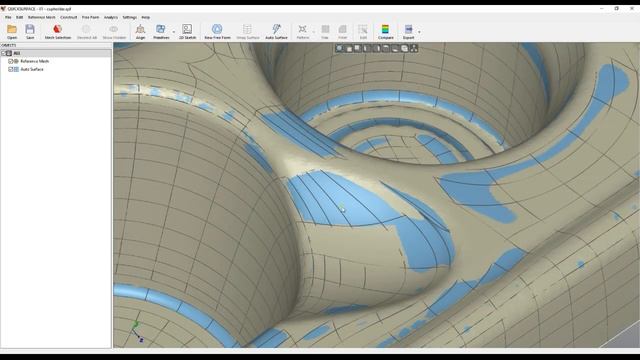
Task: Select the Pattern tool
Action: (x=302, y=31)
